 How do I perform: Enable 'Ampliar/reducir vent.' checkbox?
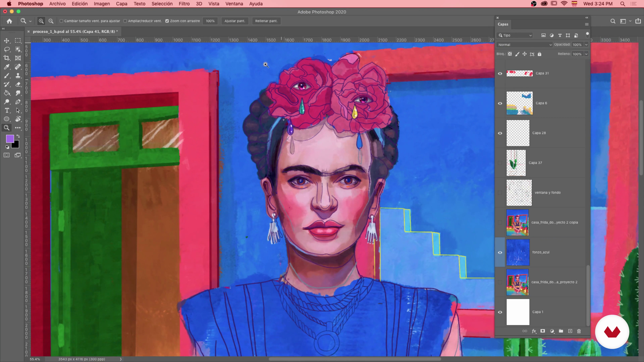point(125,21)
